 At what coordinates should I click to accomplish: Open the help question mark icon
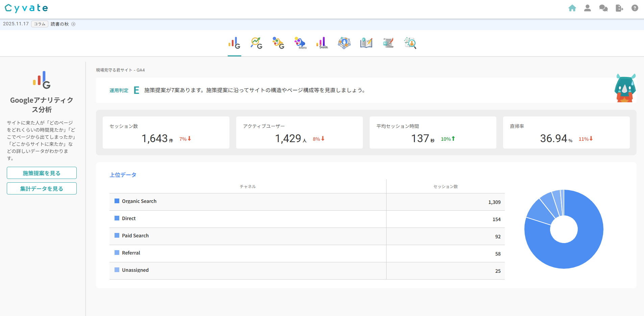point(635,8)
